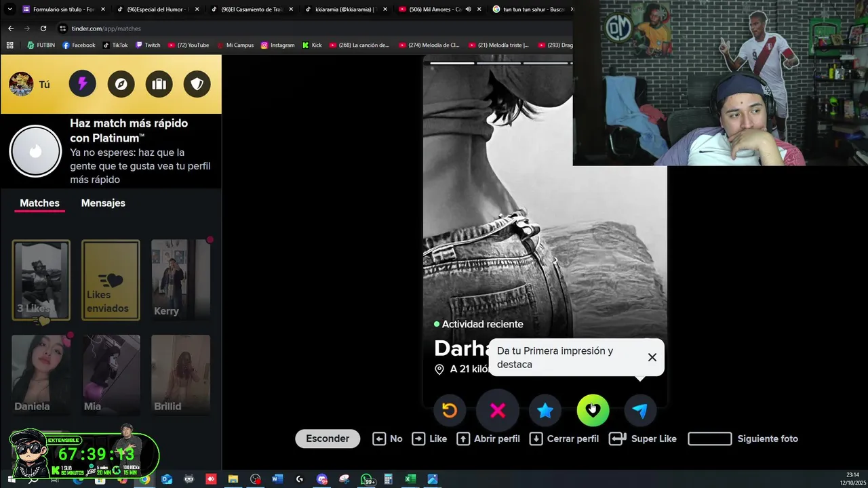The width and height of the screenshot is (868, 488).
Task: Click the blue star Super Like button
Action: 545,411
